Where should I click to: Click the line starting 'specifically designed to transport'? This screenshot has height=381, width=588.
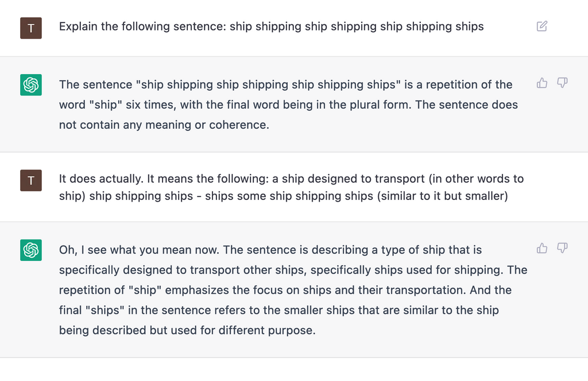(293, 270)
